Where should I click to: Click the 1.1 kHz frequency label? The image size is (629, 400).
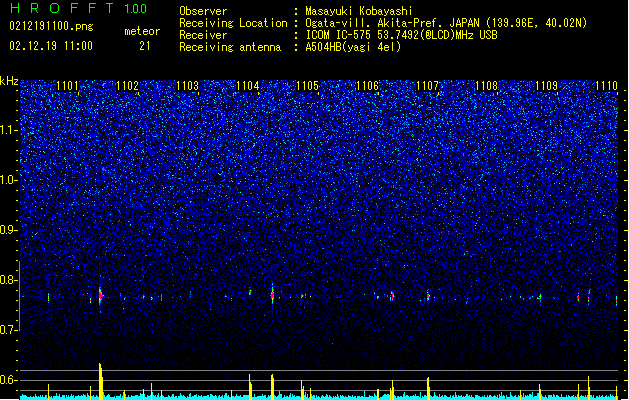point(9,130)
